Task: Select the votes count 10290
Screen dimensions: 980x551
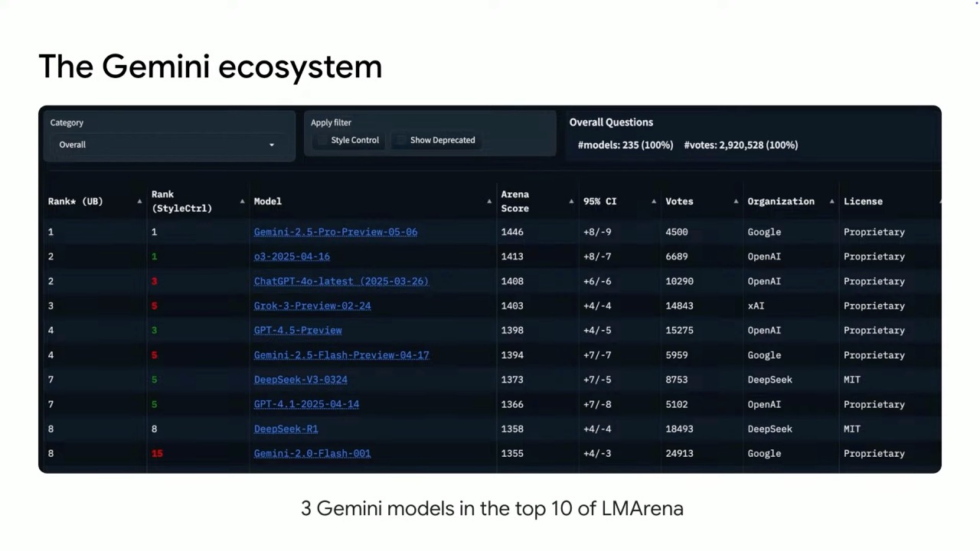Action: (x=679, y=281)
